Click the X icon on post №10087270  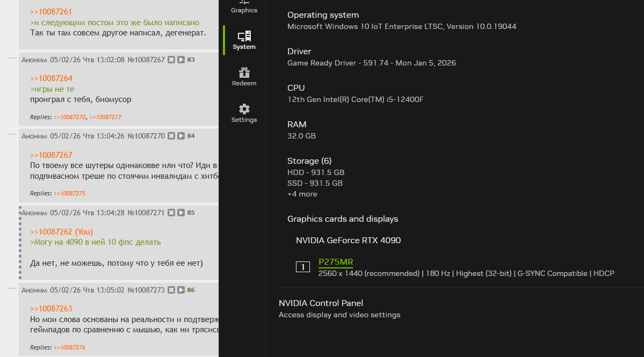(171, 136)
